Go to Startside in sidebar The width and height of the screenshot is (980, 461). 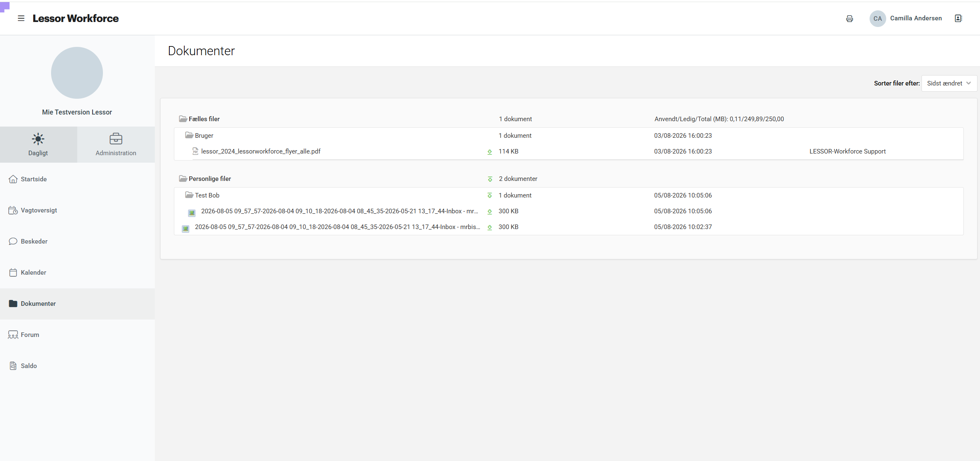(77, 179)
